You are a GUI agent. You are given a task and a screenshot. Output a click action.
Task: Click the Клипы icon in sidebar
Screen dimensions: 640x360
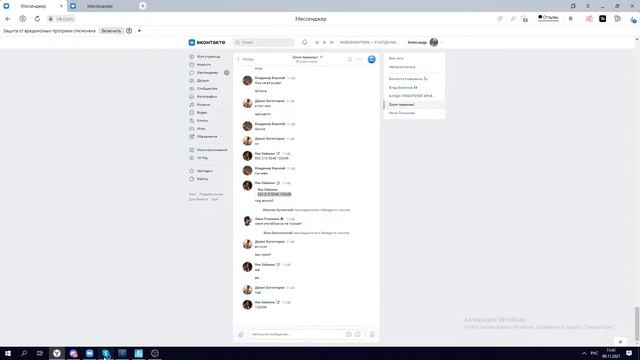(x=192, y=121)
